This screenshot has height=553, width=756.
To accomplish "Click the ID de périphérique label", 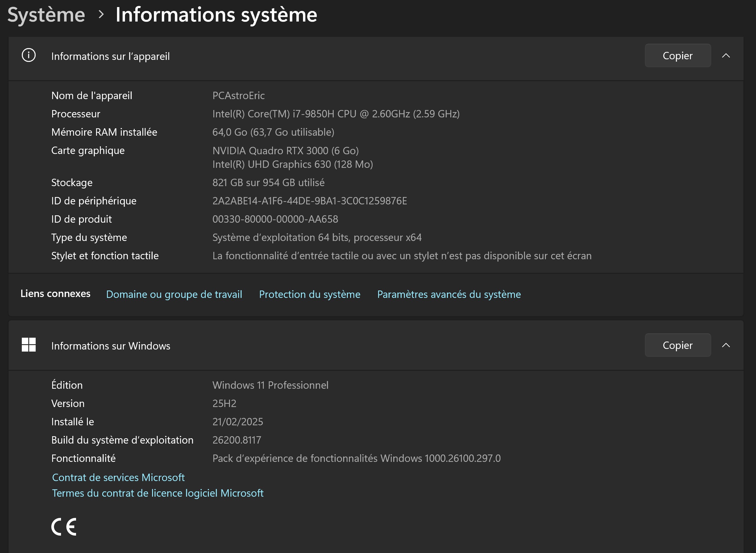I will [94, 201].
